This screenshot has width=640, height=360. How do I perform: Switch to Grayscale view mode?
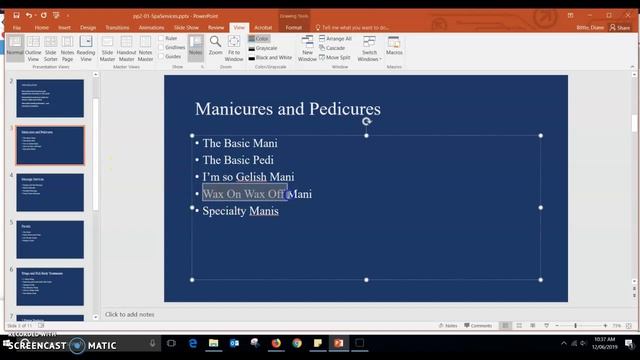pyautogui.click(x=263, y=48)
